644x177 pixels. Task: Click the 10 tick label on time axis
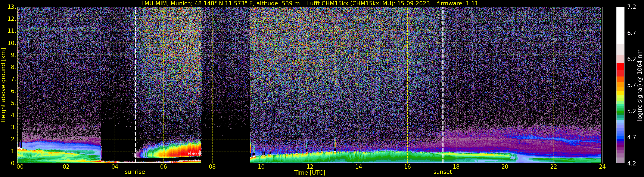(261, 167)
